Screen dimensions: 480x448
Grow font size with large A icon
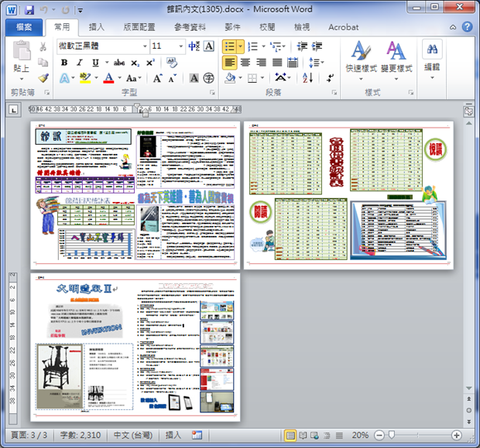click(x=157, y=78)
